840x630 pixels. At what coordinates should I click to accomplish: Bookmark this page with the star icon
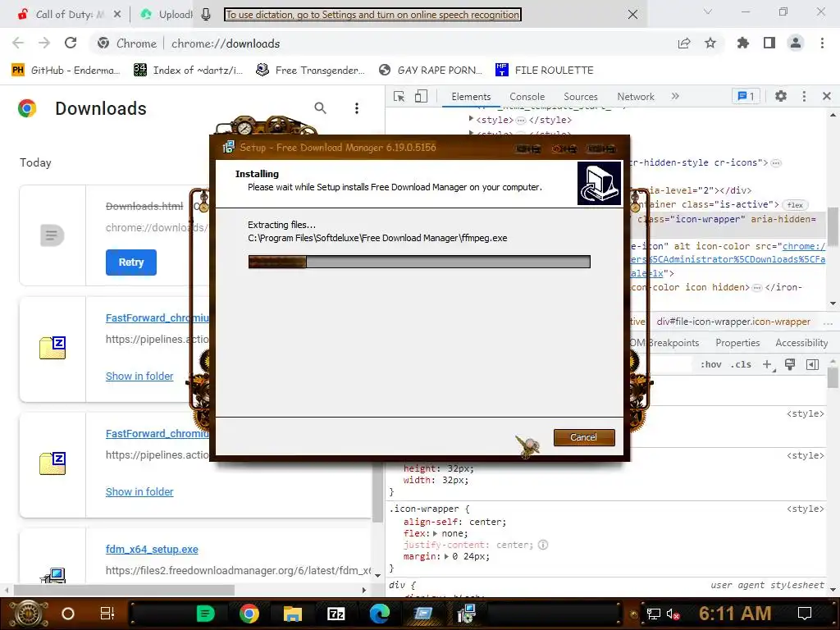710,43
